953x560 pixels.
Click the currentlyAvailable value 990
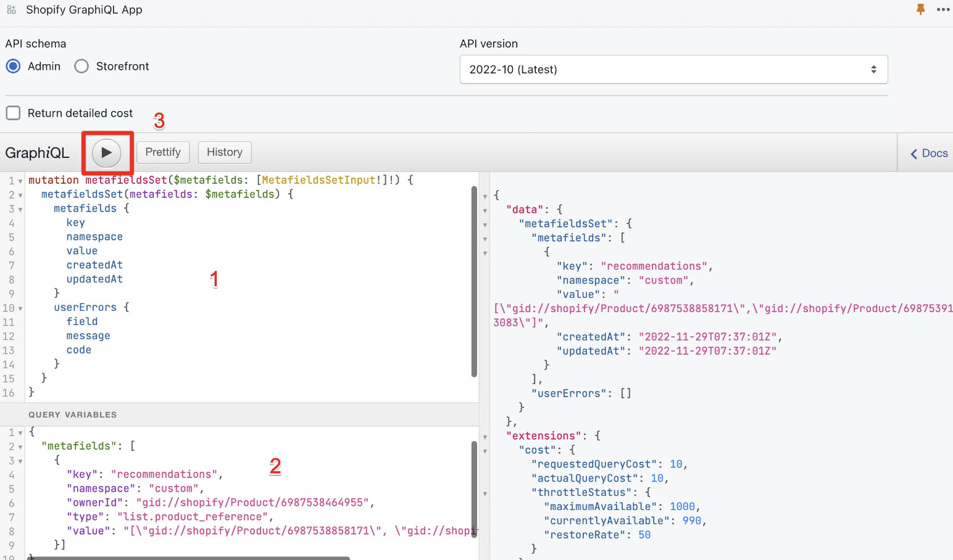click(692, 521)
